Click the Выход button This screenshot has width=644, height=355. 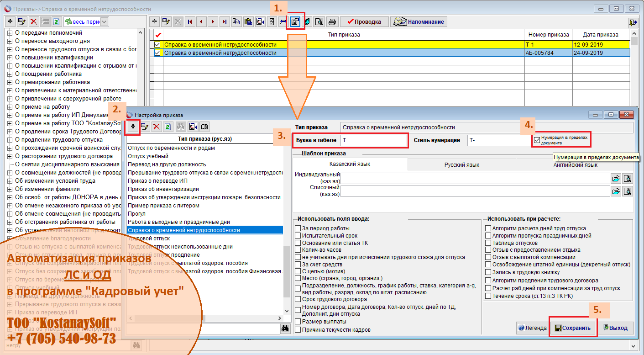[x=615, y=328]
